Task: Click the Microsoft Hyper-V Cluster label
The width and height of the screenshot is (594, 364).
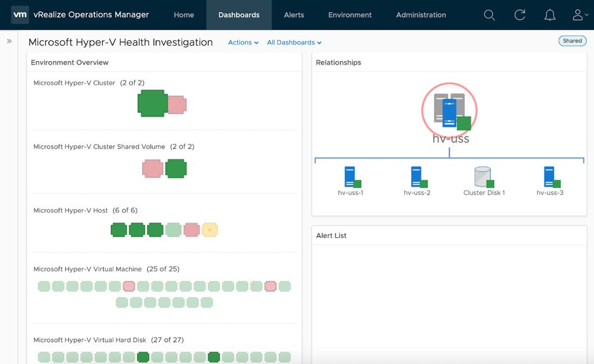Action: (x=74, y=83)
